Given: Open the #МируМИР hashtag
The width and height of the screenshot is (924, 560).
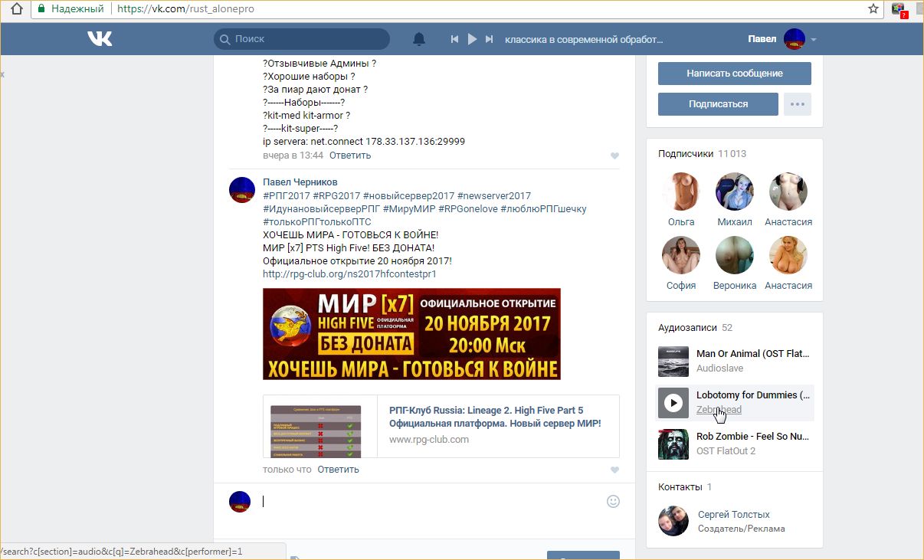Looking at the screenshot, I should 409,209.
